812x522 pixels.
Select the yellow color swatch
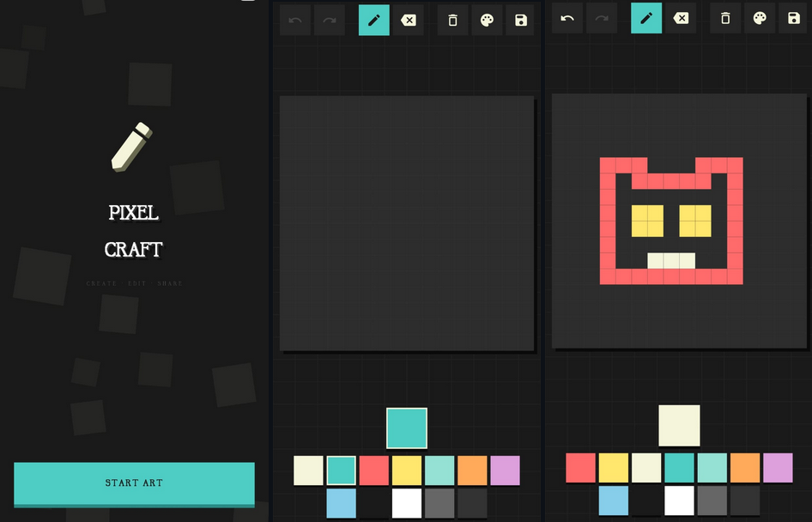(406, 470)
